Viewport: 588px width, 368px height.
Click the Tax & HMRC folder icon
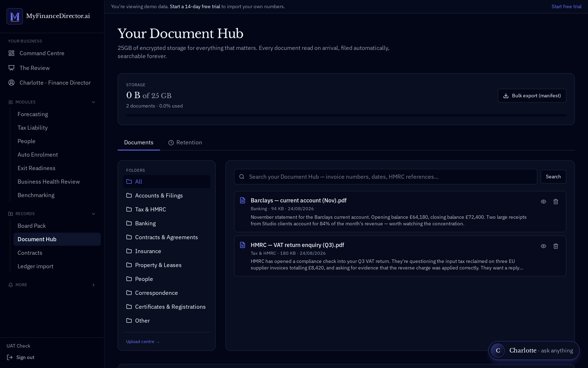[129, 209]
